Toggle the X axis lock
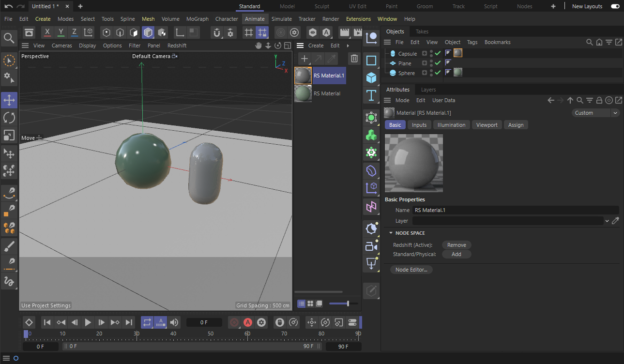Image resolution: width=624 pixels, height=364 pixels. click(x=47, y=32)
